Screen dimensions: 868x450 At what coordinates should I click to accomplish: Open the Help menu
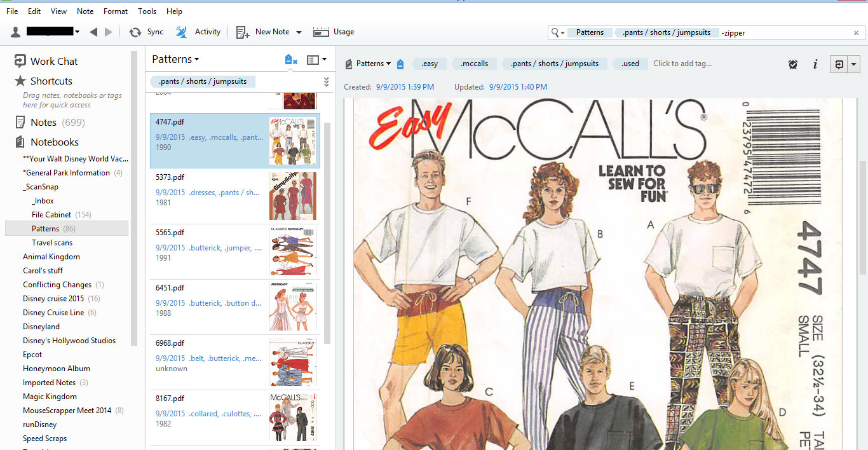(174, 11)
